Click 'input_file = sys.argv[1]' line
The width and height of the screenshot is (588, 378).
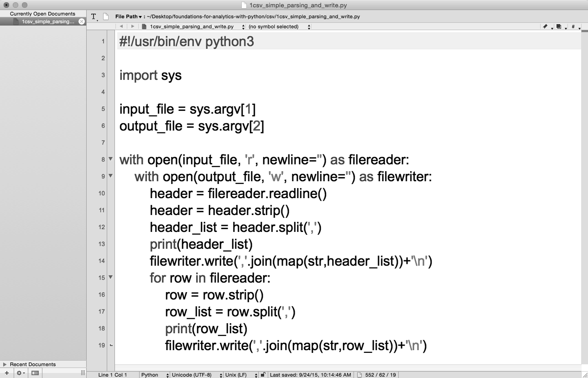[x=187, y=109]
